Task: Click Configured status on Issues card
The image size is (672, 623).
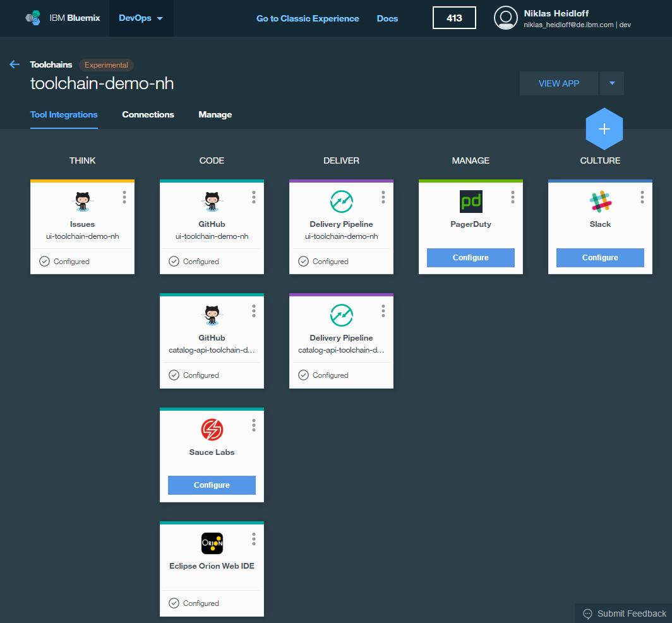Action: 64,262
